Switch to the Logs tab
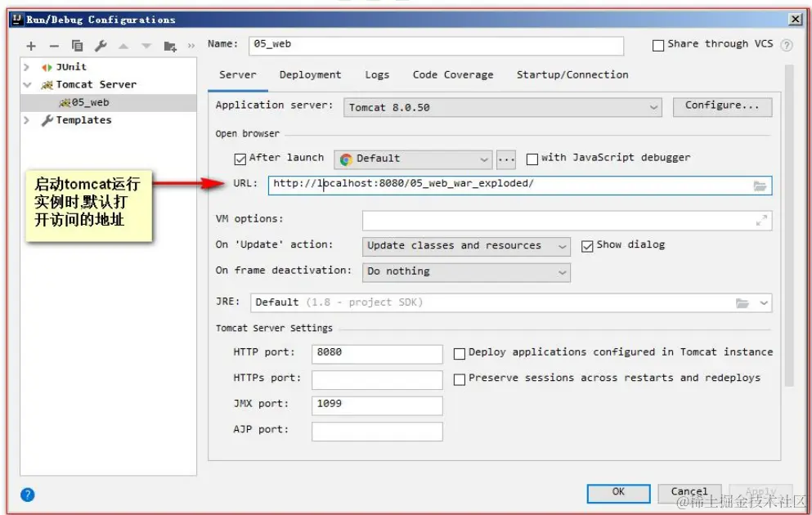The height and width of the screenshot is (515, 812). coord(377,75)
